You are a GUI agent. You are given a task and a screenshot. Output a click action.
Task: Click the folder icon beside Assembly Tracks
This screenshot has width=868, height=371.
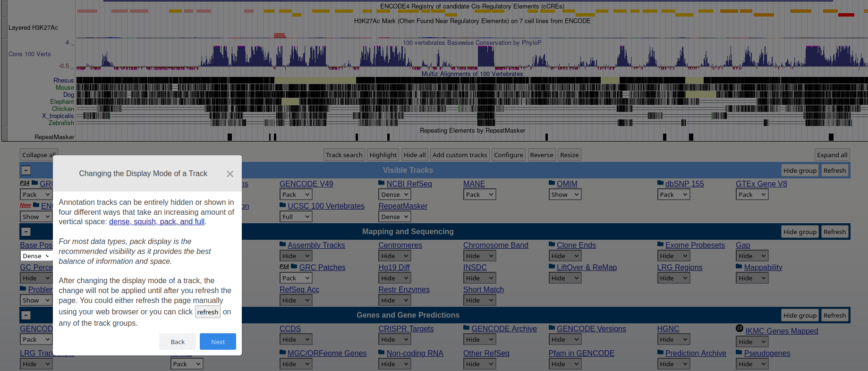click(x=282, y=245)
